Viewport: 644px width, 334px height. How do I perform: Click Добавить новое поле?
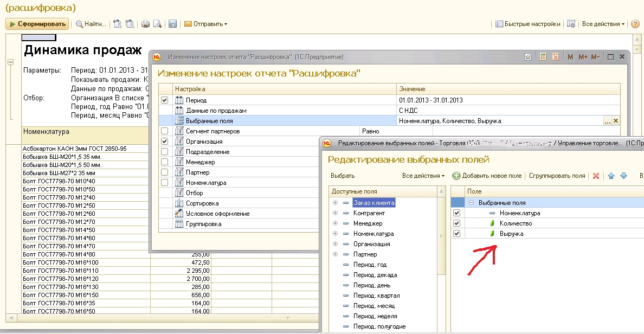click(487, 176)
